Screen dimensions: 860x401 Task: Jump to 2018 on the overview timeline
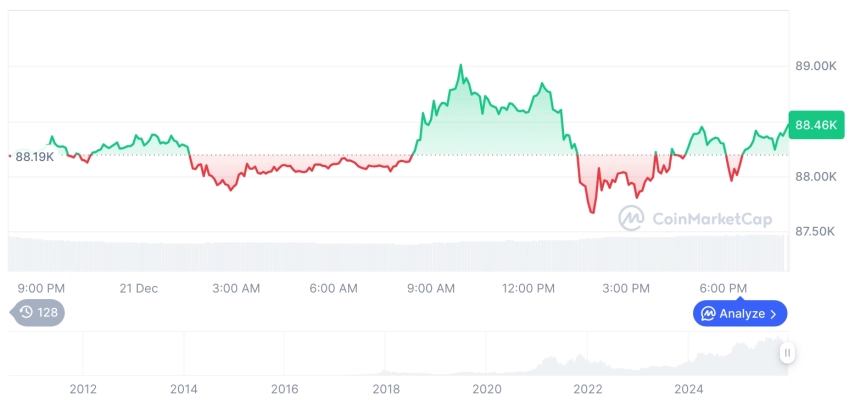coord(386,388)
